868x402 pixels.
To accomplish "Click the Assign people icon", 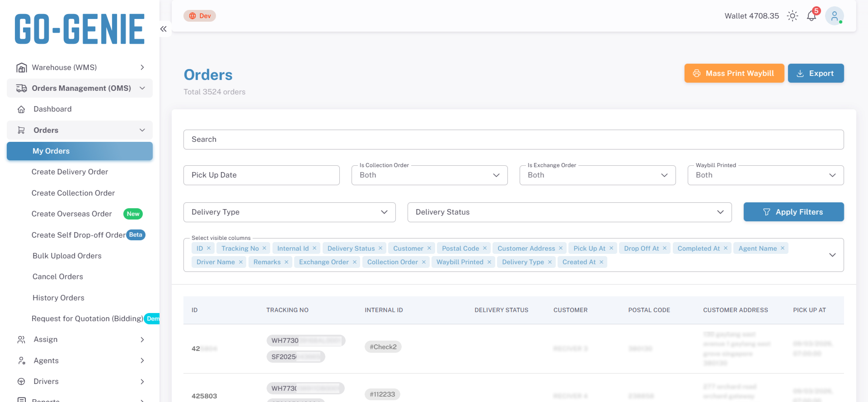I will (21, 340).
